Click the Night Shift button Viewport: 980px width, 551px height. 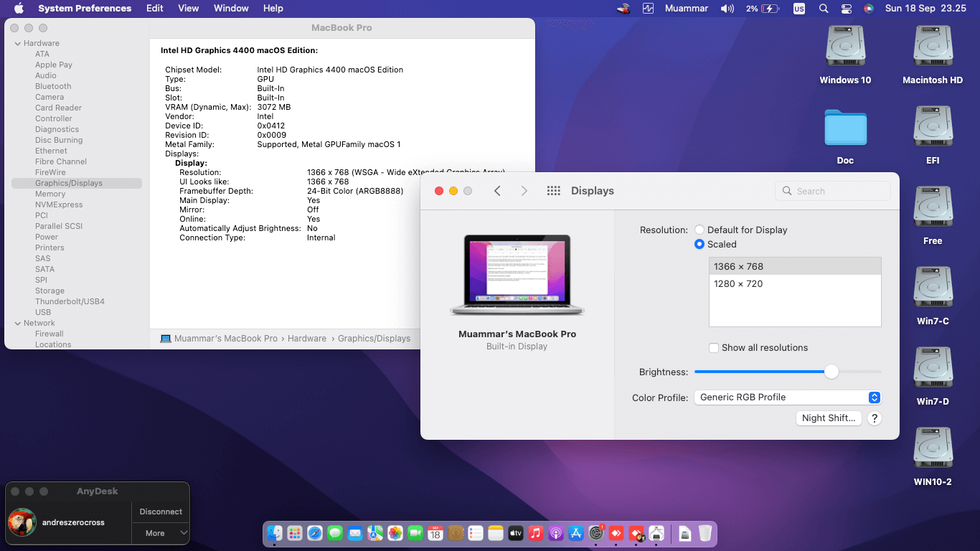coord(829,418)
